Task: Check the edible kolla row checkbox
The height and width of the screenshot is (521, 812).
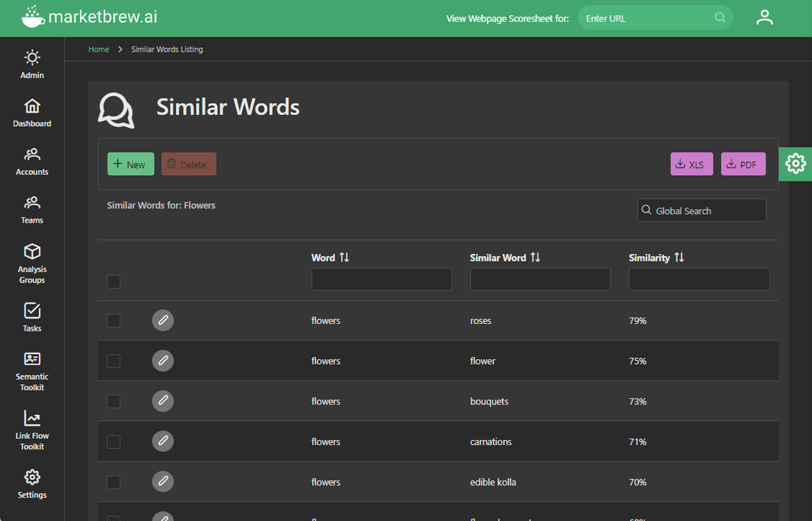Action: tap(114, 482)
